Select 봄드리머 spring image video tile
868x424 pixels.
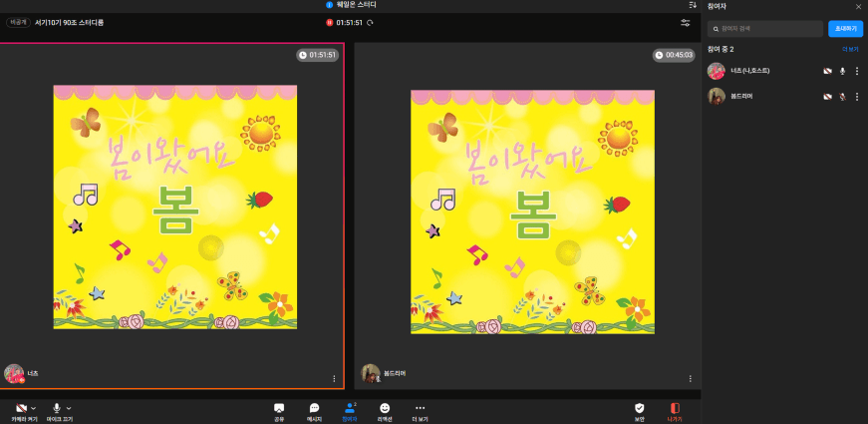click(532, 212)
